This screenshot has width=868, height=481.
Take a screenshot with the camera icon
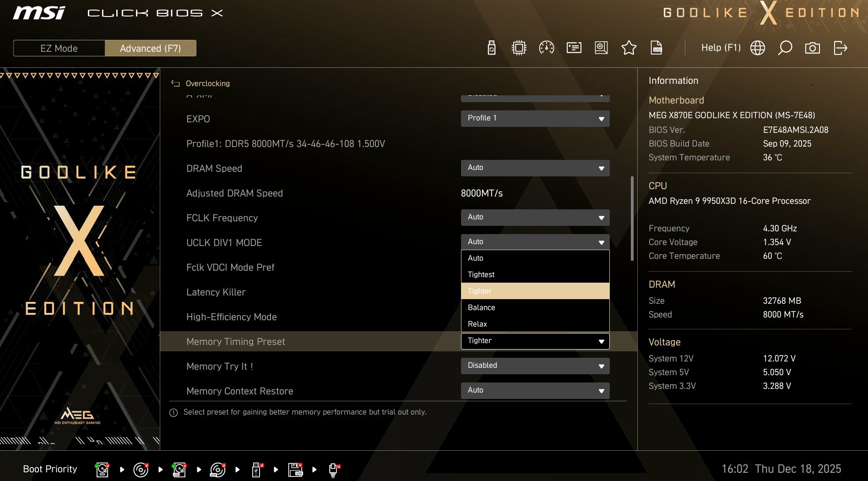[x=812, y=48]
